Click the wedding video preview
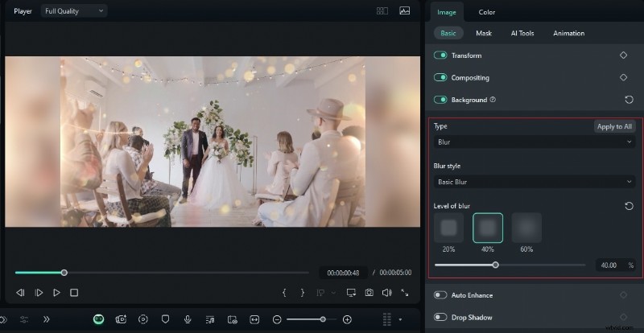Screen dimensions: 644x333 (x=213, y=142)
